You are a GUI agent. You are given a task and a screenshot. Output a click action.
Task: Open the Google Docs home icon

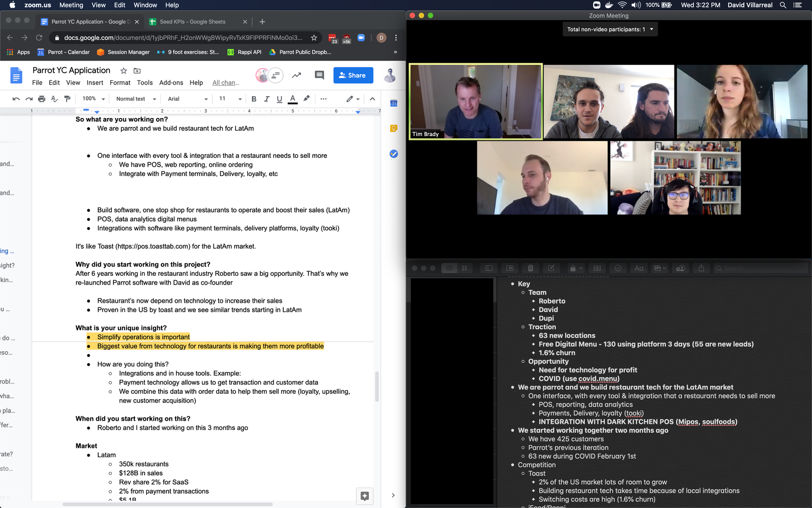(x=16, y=75)
